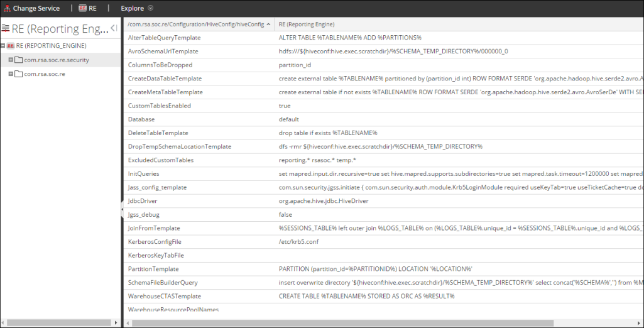The image size is (644, 328).
Task: Click the RE service icon in top bar
Action: pos(82,8)
